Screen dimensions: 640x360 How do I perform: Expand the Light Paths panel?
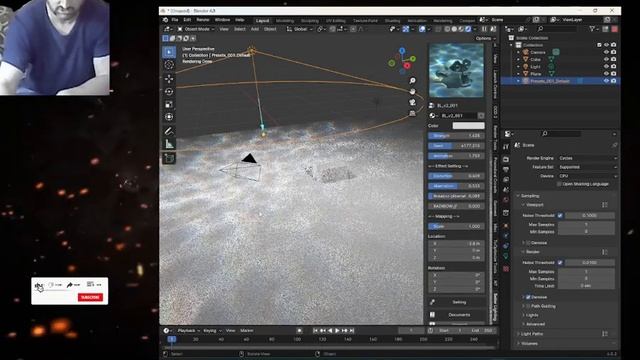(x=532, y=334)
